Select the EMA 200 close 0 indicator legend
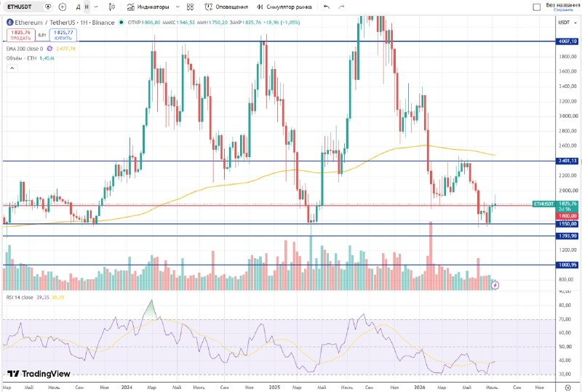The image size is (582, 392). point(25,49)
